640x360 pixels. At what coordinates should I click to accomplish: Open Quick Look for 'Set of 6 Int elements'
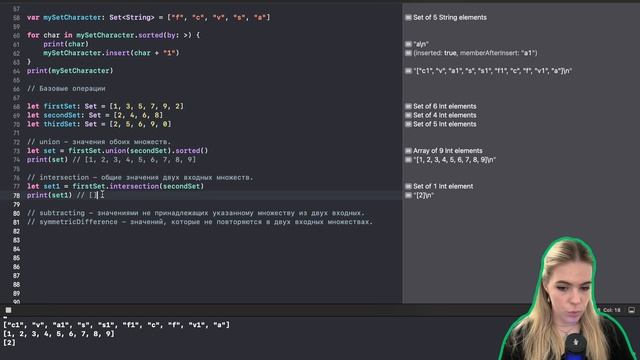pyautogui.click(x=408, y=107)
